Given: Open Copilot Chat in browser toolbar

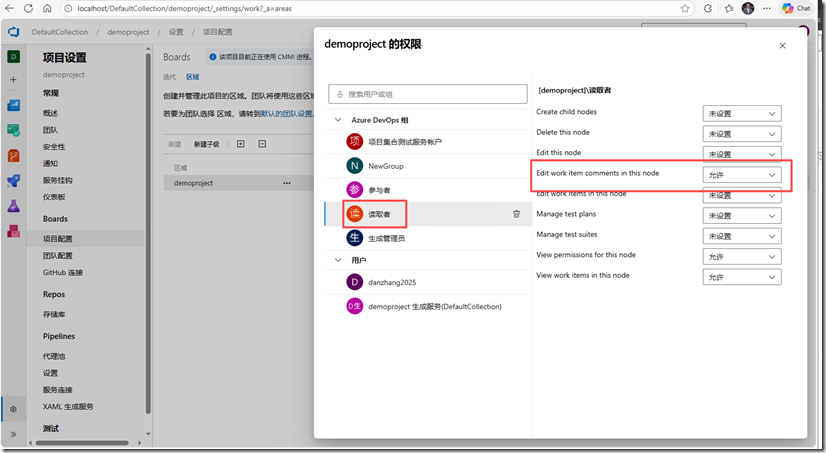Looking at the screenshot, I should click(796, 8).
